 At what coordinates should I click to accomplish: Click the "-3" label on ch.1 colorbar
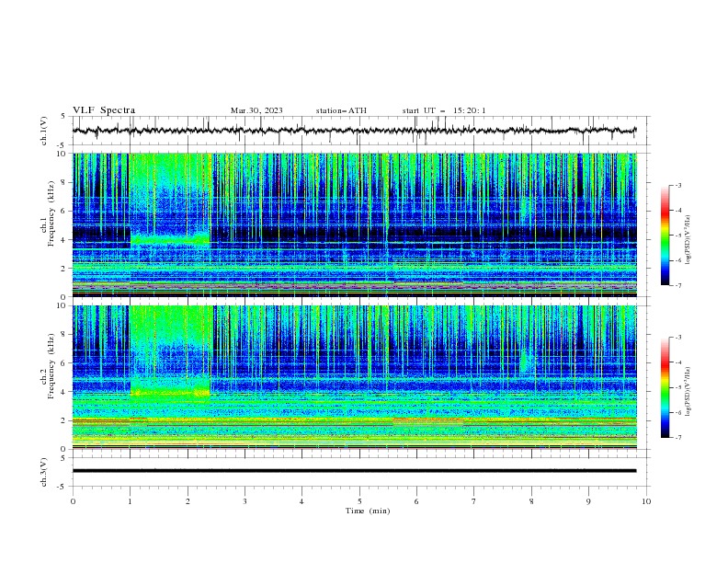click(x=677, y=185)
